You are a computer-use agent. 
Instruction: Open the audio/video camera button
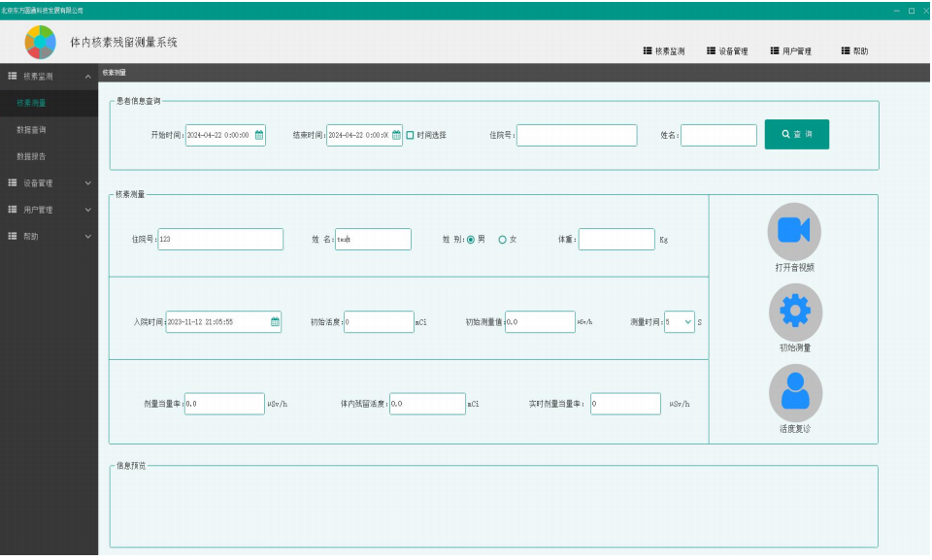click(x=794, y=231)
